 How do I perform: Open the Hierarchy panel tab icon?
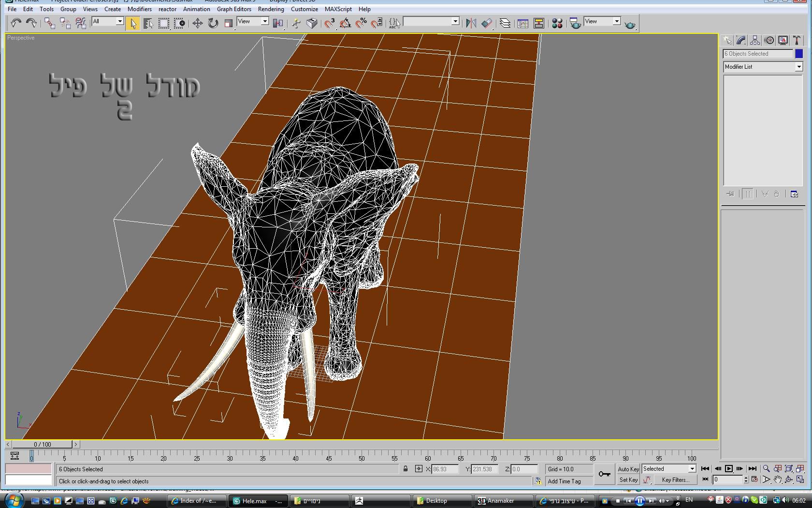(755, 41)
